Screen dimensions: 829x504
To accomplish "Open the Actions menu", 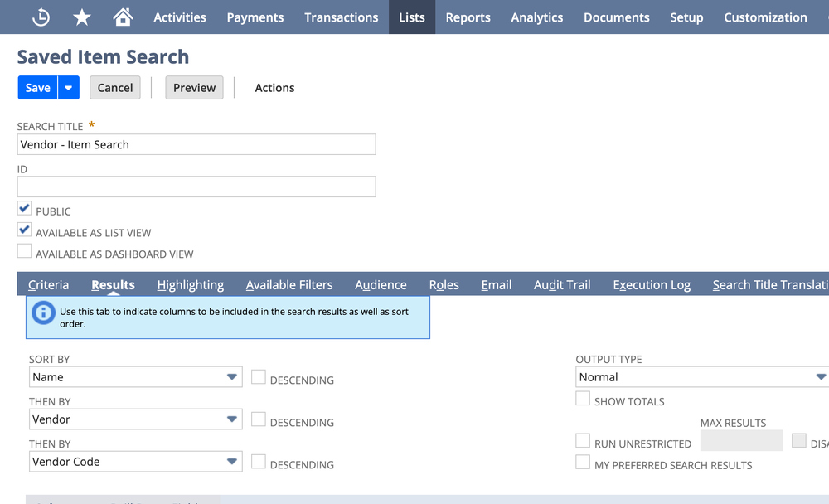I will 274,87.
